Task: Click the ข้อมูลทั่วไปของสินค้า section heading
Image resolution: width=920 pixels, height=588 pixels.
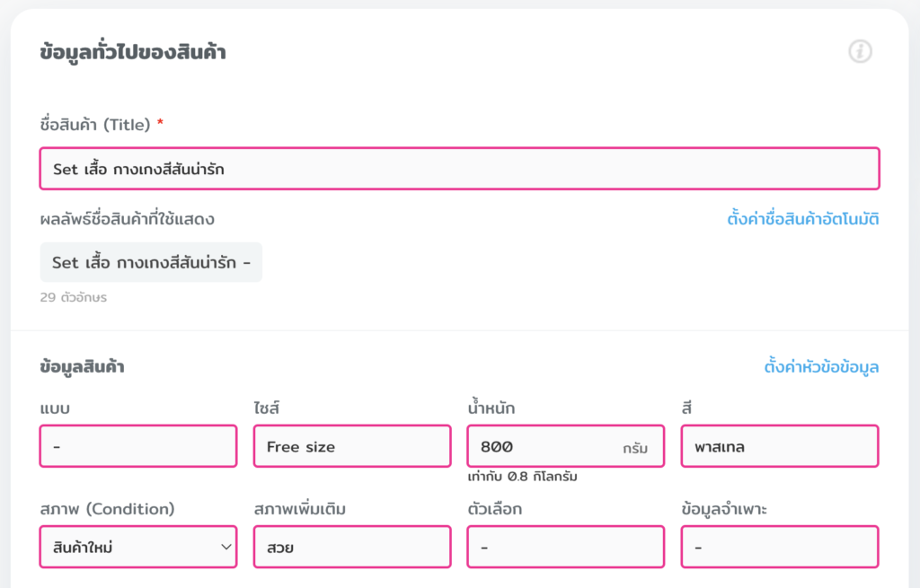Action: coord(132,53)
